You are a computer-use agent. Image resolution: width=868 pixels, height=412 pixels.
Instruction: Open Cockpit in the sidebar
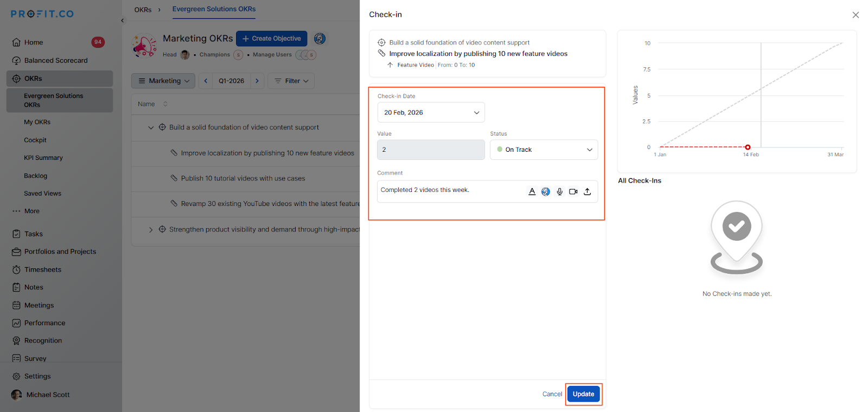[x=35, y=140]
